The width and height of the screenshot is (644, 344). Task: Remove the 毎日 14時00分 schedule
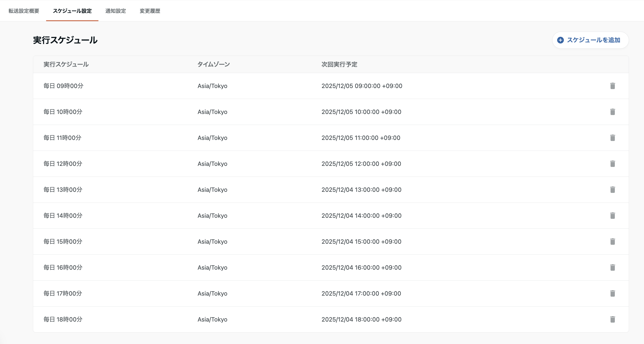pos(612,216)
